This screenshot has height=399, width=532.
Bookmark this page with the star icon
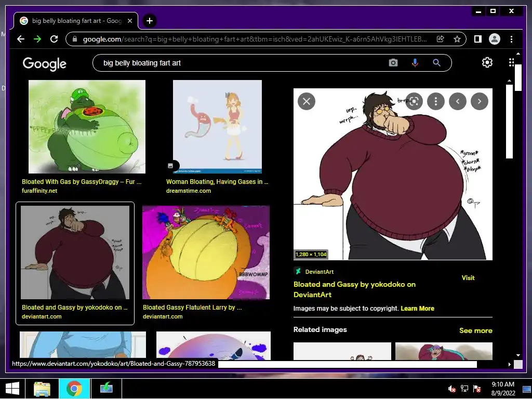pyautogui.click(x=457, y=39)
